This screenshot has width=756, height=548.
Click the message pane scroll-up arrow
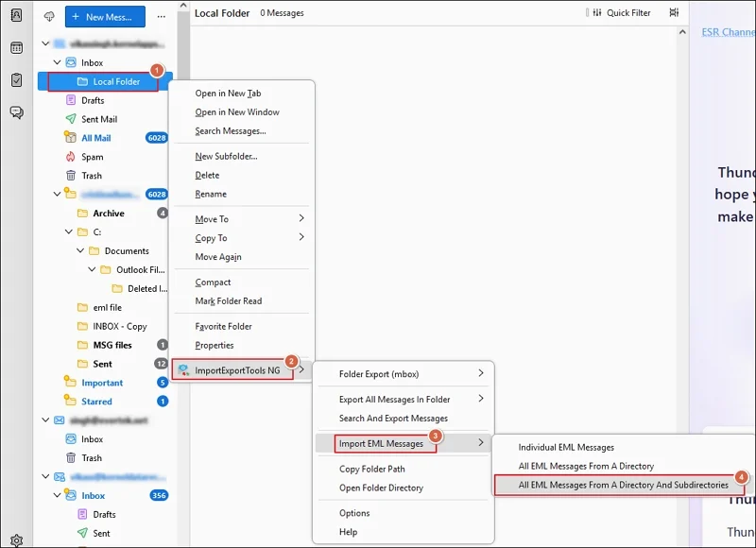point(682,32)
